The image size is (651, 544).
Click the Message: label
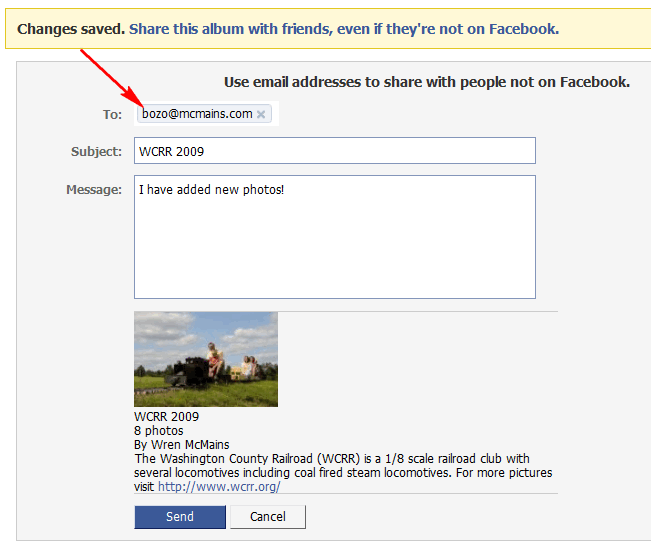(x=94, y=190)
